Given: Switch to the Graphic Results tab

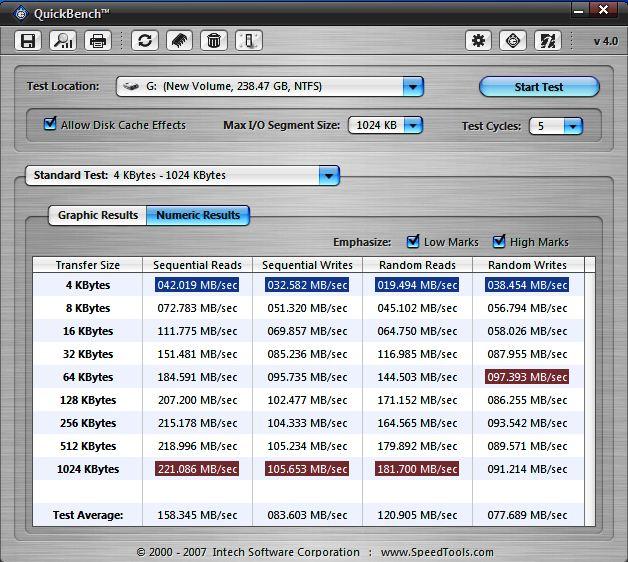Looking at the screenshot, I should tap(98, 215).
